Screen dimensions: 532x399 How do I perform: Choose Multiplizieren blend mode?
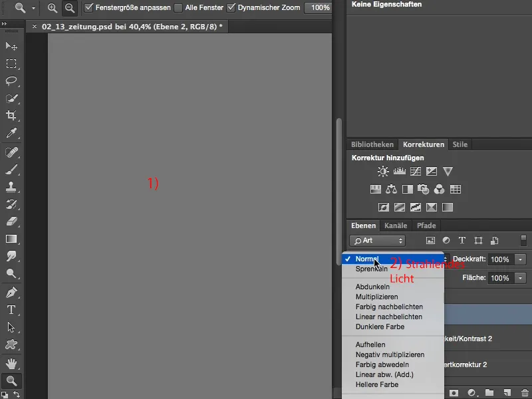click(x=376, y=297)
